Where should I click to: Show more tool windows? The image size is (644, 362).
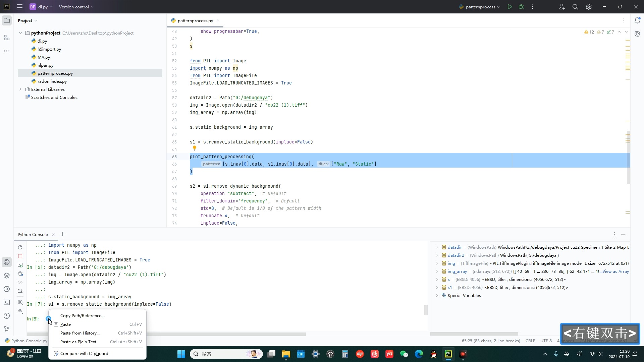[x=7, y=51]
